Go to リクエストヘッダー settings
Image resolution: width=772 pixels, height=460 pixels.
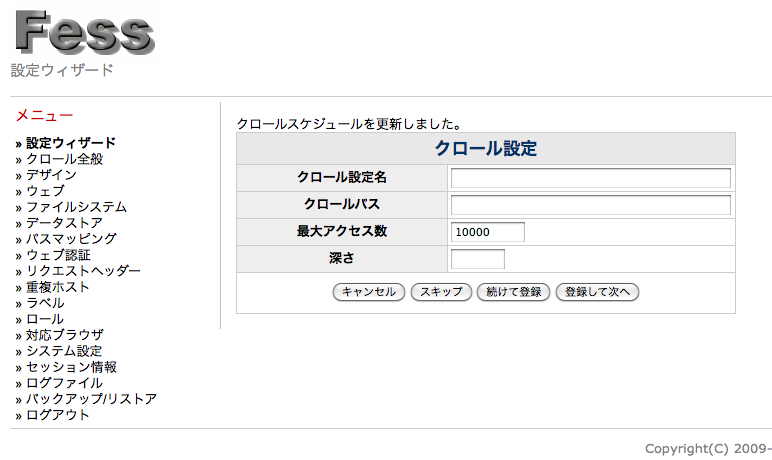83,271
